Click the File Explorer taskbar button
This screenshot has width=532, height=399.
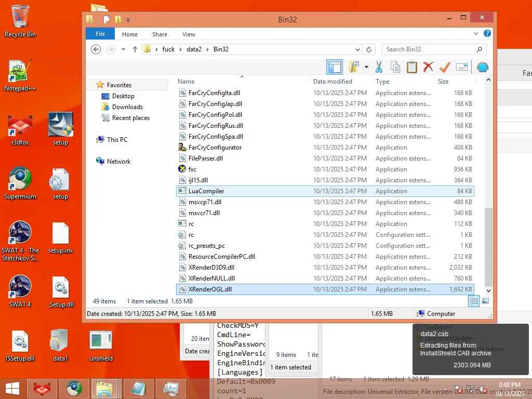[104, 389]
